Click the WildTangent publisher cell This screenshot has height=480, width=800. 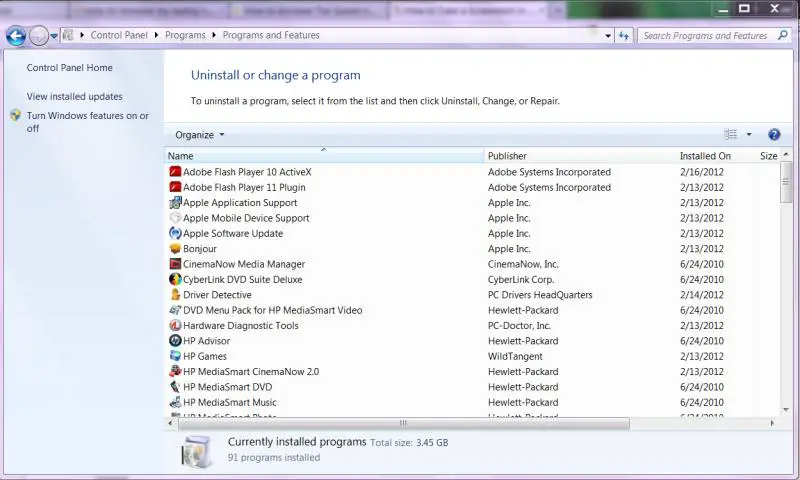[x=515, y=356]
